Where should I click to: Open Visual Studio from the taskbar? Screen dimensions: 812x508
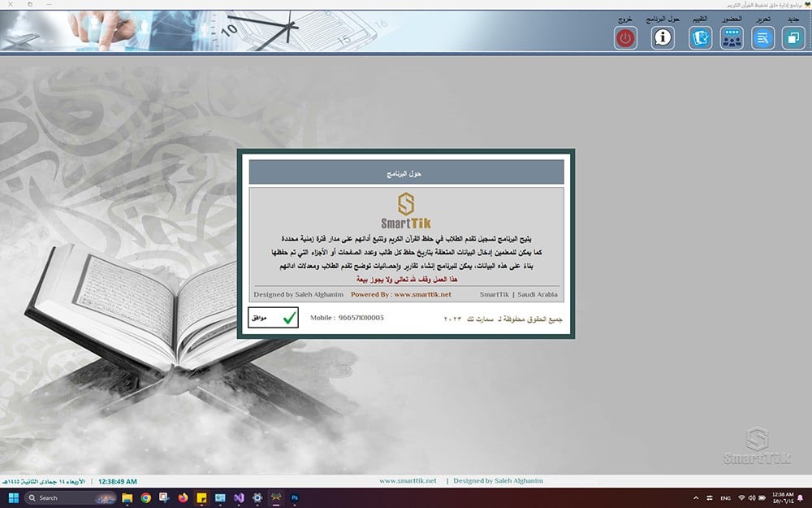[x=239, y=497]
